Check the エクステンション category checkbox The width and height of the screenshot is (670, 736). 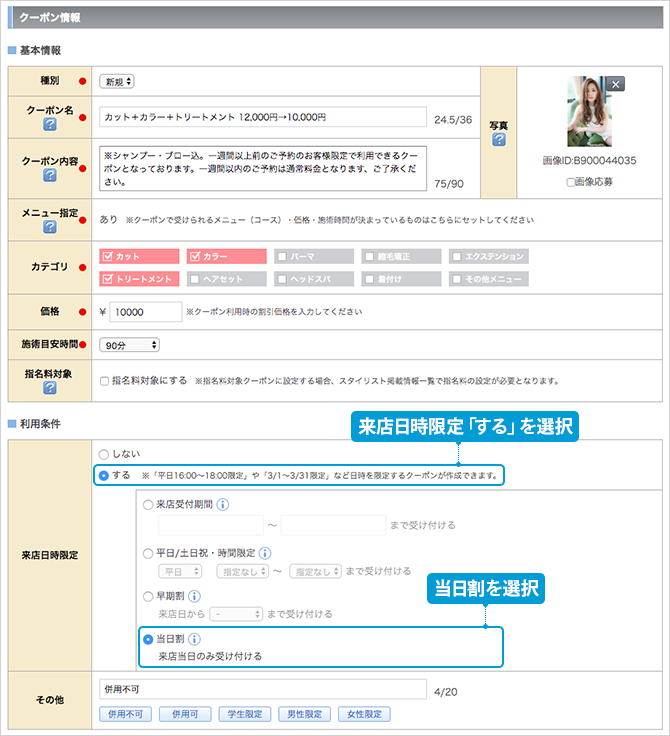[457, 257]
